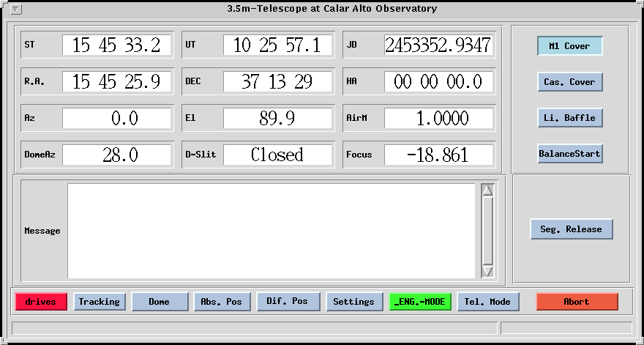This screenshot has height=345, width=644.
Task: Open the Settings panel
Action: (x=353, y=302)
